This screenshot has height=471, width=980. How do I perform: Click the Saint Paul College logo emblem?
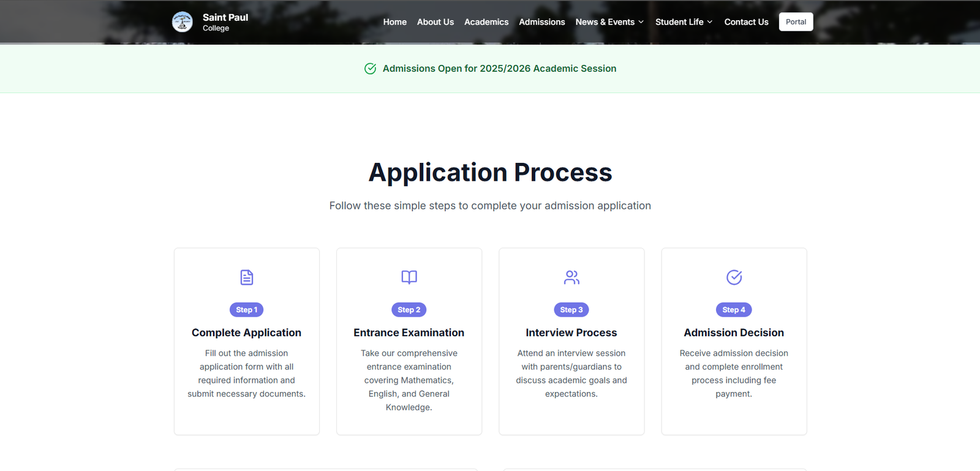pyautogui.click(x=182, y=22)
